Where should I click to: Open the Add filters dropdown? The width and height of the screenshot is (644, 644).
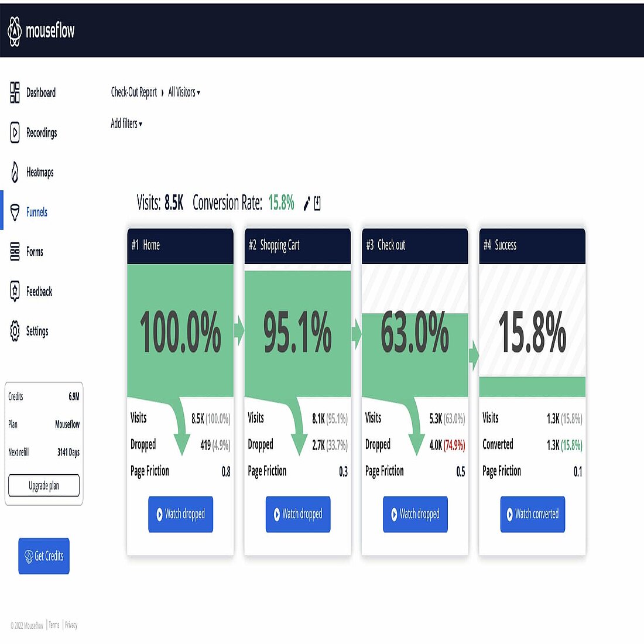pos(125,124)
